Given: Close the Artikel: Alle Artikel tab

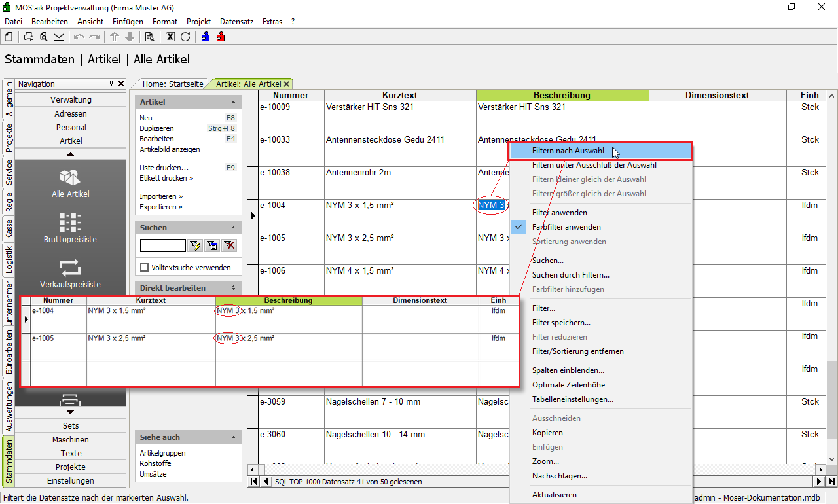Looking at the screenshot, I should coord(287,84).
